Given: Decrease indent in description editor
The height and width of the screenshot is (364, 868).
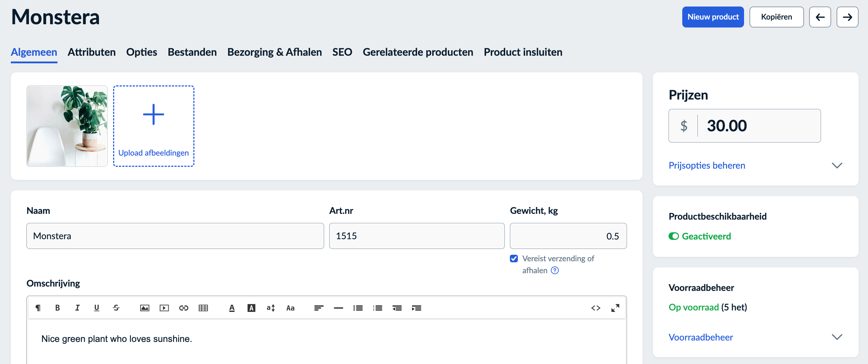Looking at the screenshot, I should point(397,308).
